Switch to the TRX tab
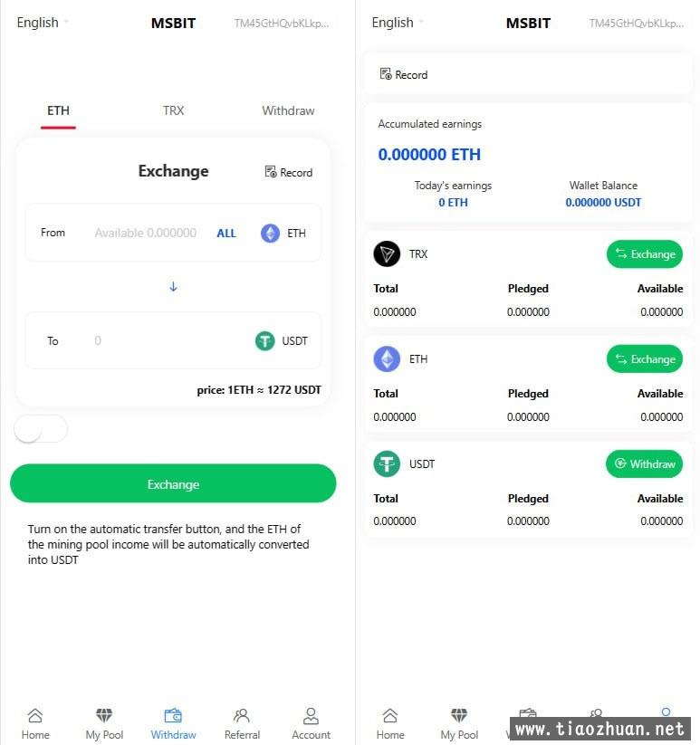The image size is (700, 745). point(173,110)
